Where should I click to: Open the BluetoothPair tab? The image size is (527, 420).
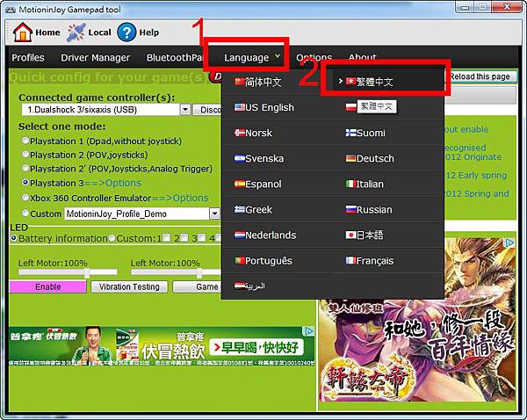175,58
